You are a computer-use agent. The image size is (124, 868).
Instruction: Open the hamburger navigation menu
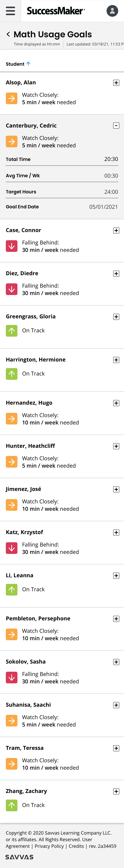tap(10, 11)
